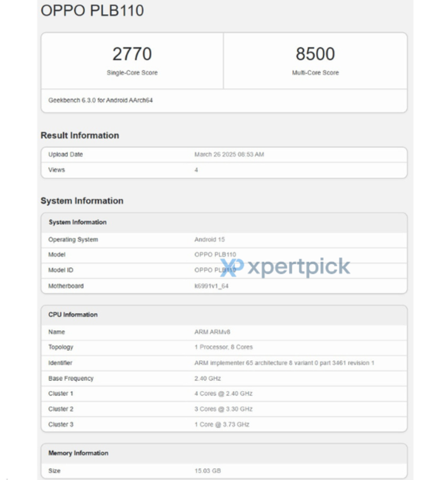The height and width of the screenshot is (480, 448).
Task: Click the Memory Information table header
Action: (78, 453)
